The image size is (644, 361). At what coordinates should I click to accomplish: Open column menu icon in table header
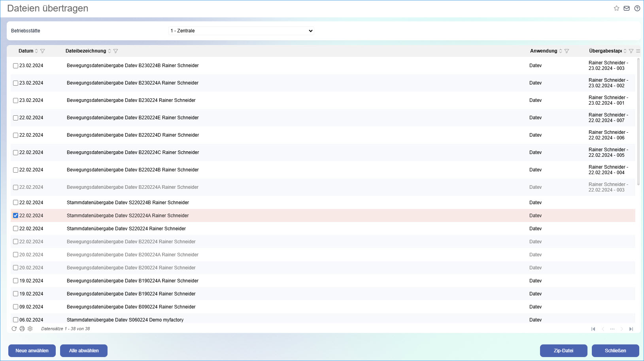(638, 51)
